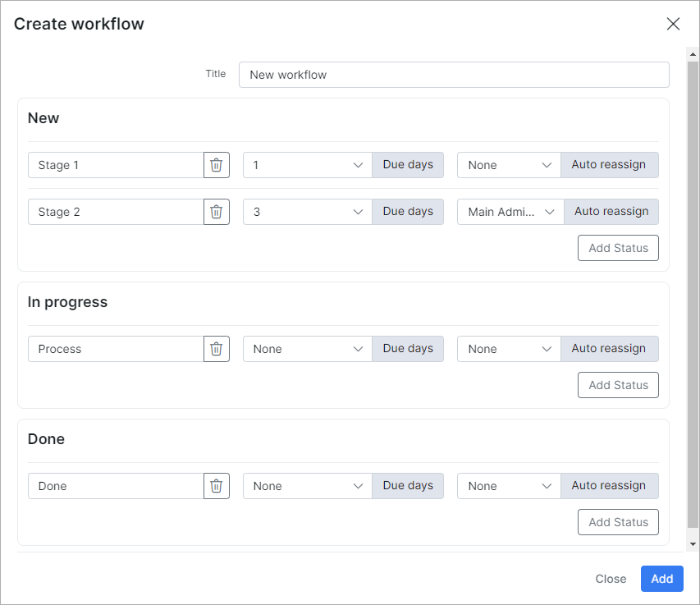Screen dimensions: 700x605
Task: Click the Close text button
Action: [x=611, y=579]
